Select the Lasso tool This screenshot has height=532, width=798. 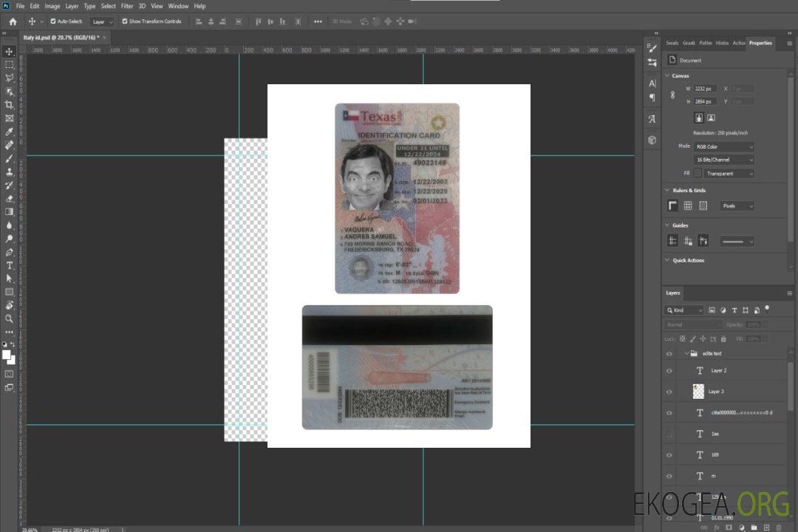10,78
